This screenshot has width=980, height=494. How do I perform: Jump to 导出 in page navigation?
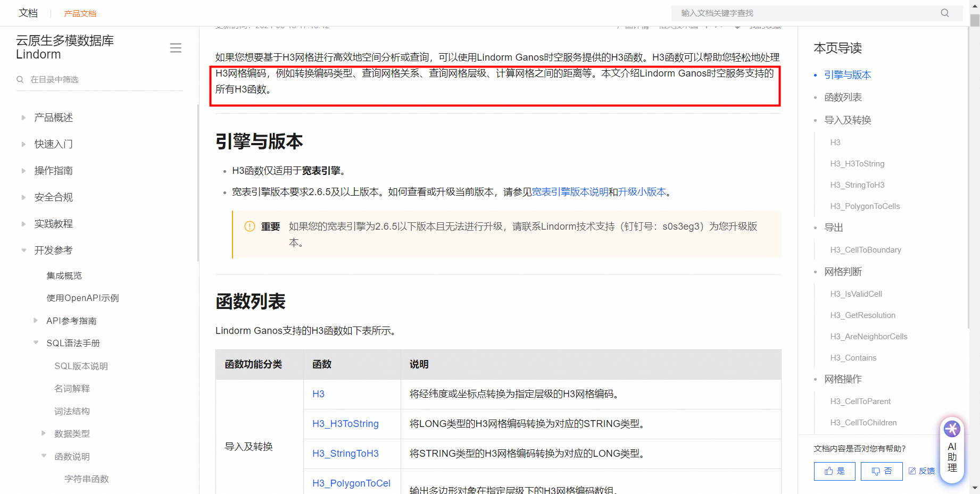coord(834,228)
